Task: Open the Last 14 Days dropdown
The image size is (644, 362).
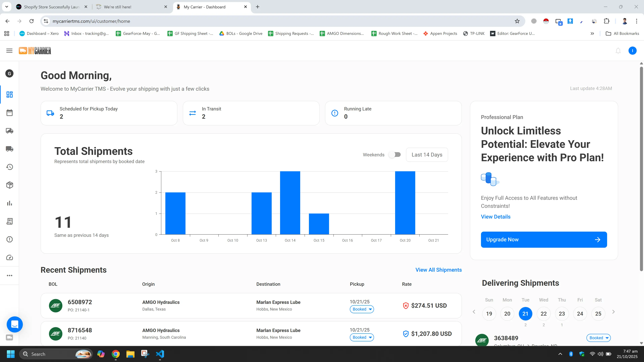Action: tap(427, 155)
